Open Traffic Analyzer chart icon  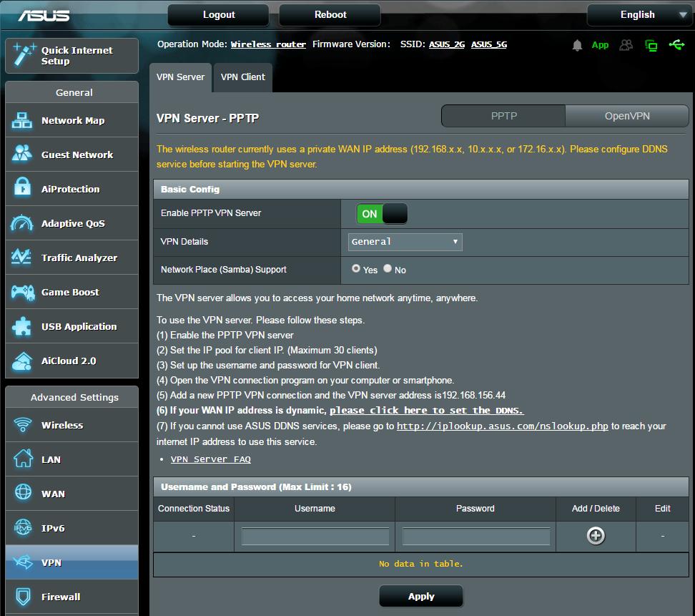click(21, 257)
